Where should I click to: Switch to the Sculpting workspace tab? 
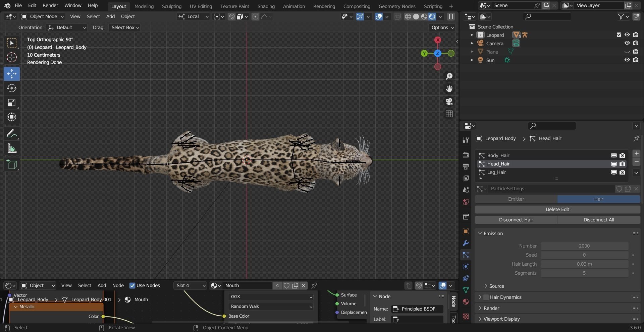[171, 6]
